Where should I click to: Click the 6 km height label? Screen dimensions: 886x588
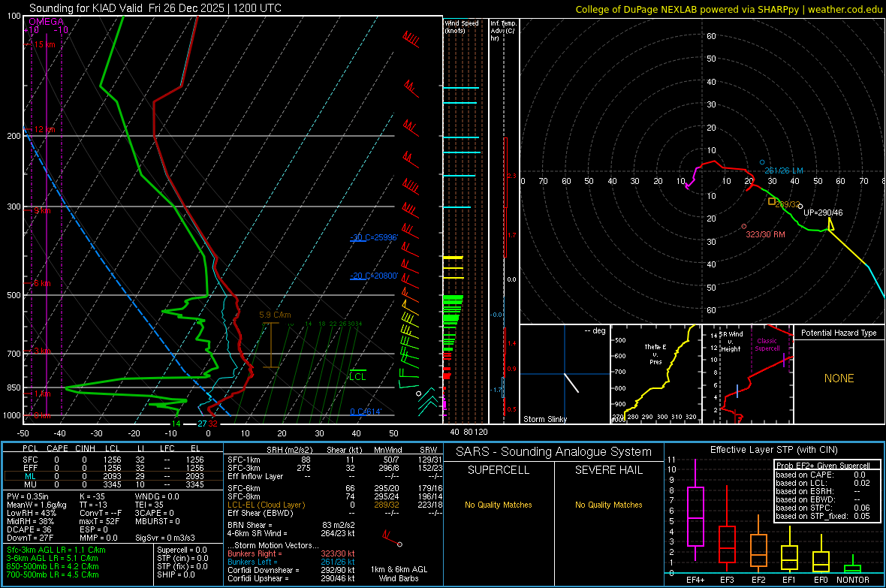[42, 283]
